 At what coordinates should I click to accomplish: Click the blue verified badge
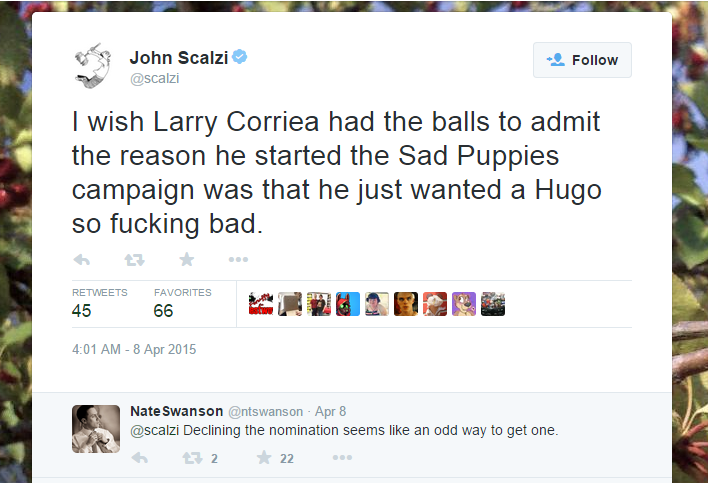240,56
